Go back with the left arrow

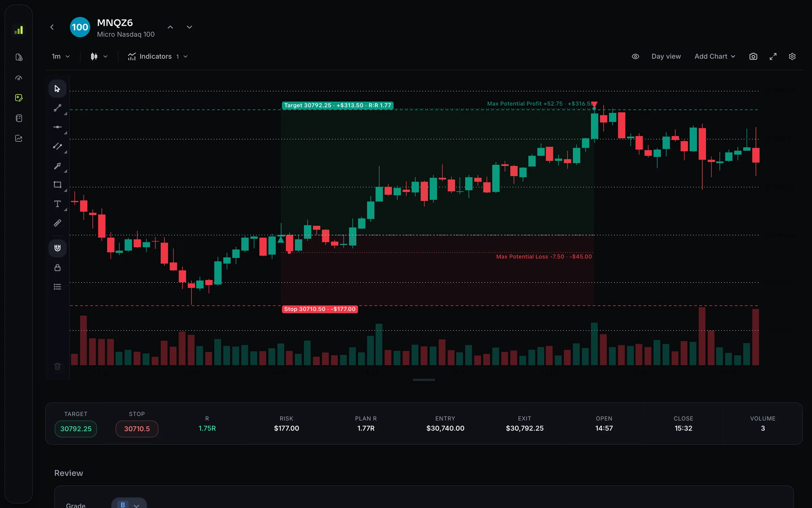tap(52, 27)
